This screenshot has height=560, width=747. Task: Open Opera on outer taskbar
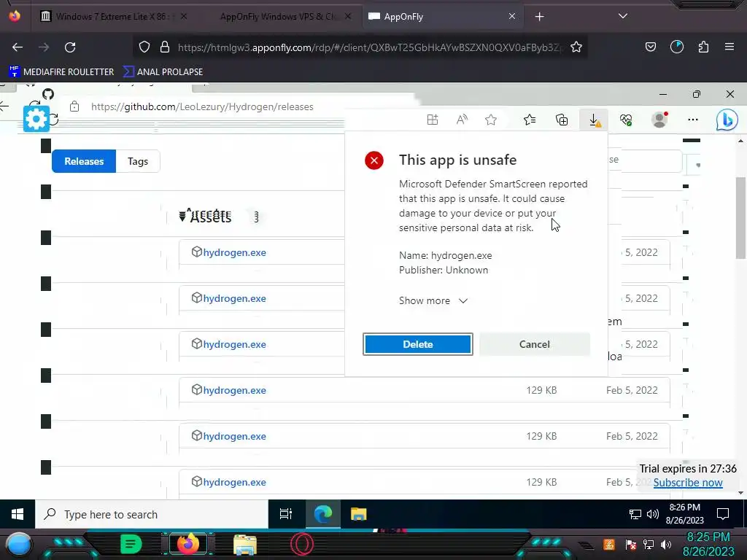(x=302, y=544)
